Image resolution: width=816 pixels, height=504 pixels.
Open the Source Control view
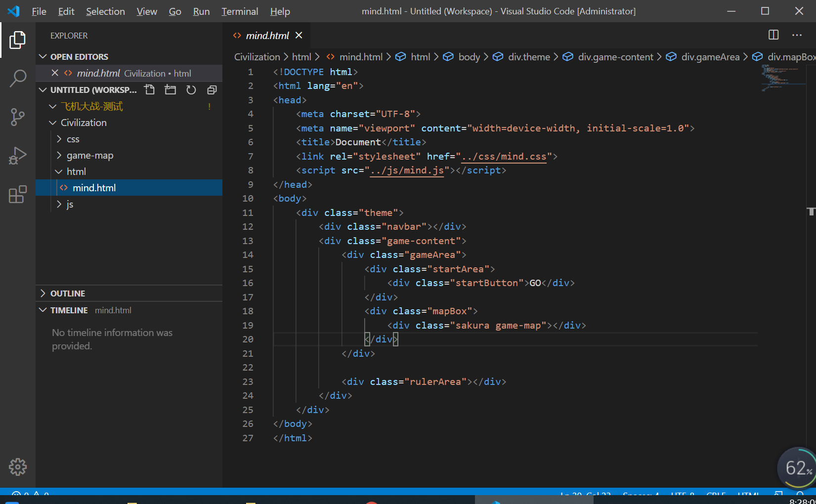[17, 117]
